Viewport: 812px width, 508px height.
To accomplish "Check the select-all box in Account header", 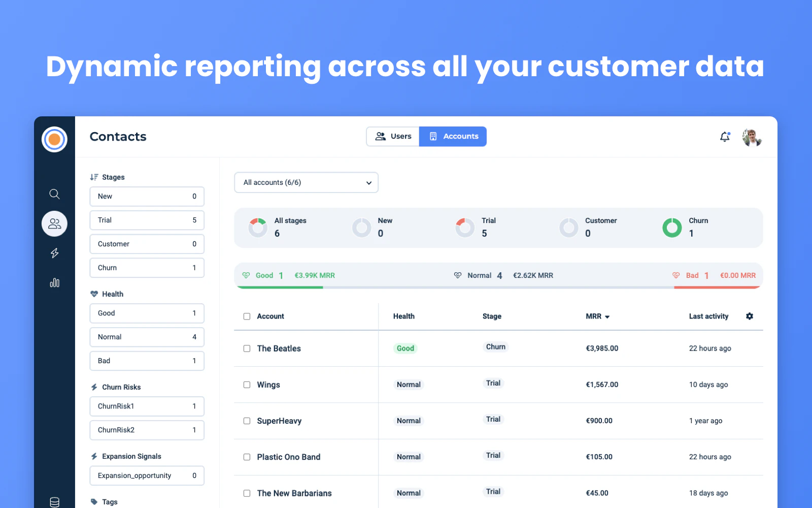I will [247, 316].
